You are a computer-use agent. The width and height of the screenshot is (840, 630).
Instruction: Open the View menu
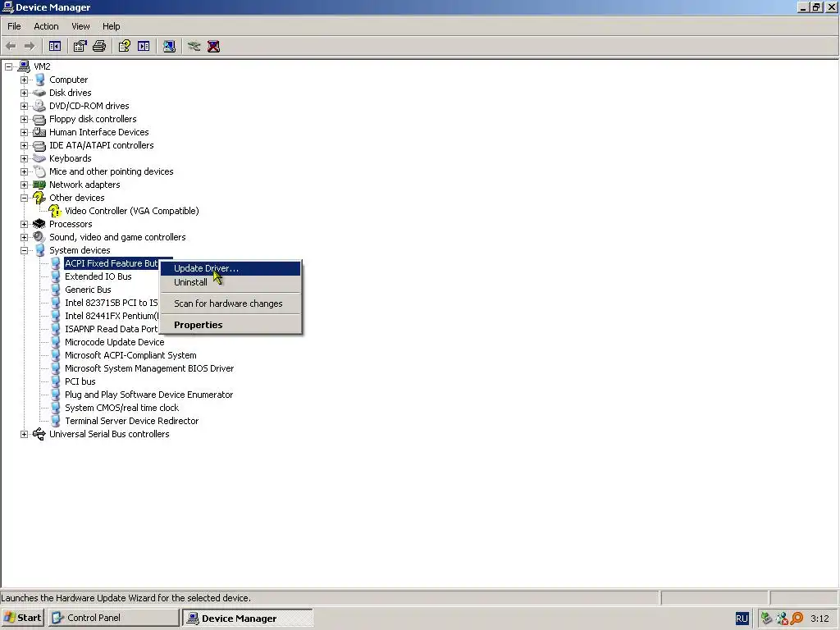pyautogui.click(x=80, y=26)
